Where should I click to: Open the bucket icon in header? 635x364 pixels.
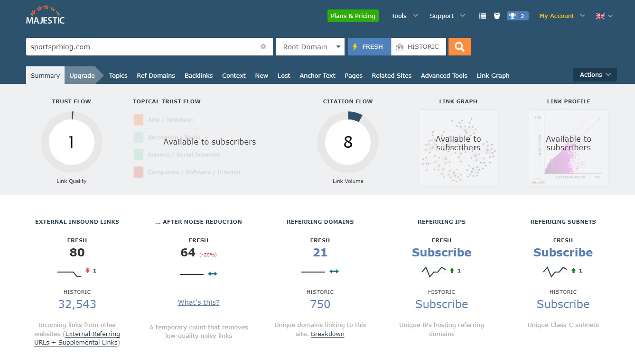(x=496, y=16)
